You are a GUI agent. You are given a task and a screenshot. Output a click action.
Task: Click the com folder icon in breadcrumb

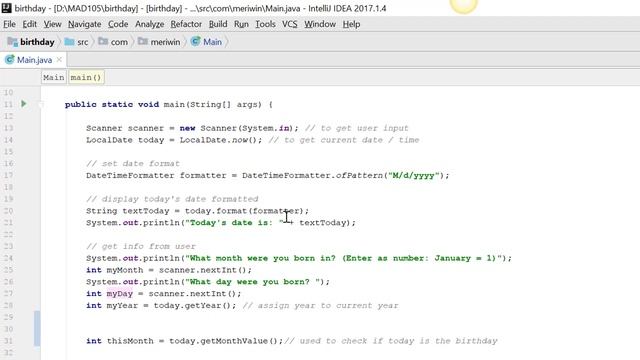(103, 41)
